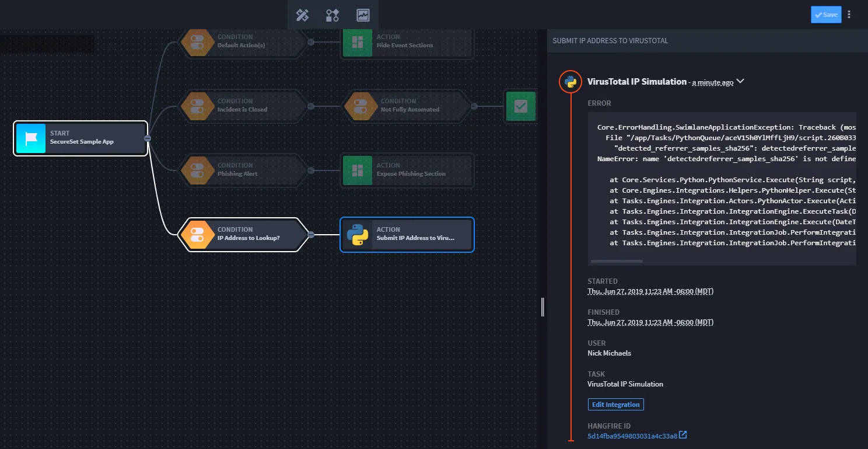Select the Phishing Alert condition node
This screenshot has height=449, width=868.
[243, 170]
